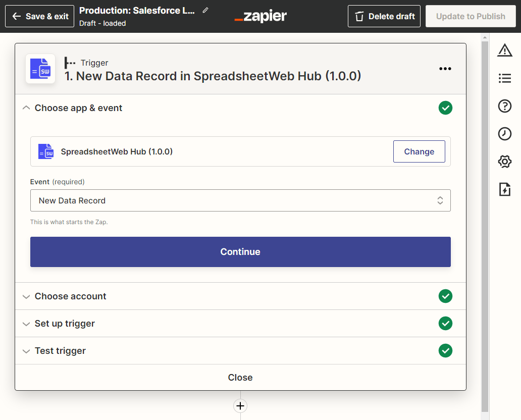
Task: Click the plus icon to add step
Action: click(x=240, y=406)
